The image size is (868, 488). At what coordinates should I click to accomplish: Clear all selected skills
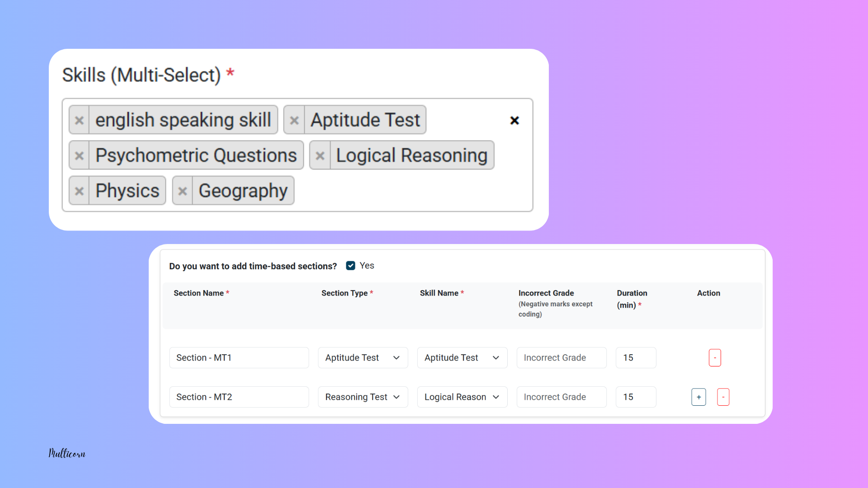tap(514, 120)
